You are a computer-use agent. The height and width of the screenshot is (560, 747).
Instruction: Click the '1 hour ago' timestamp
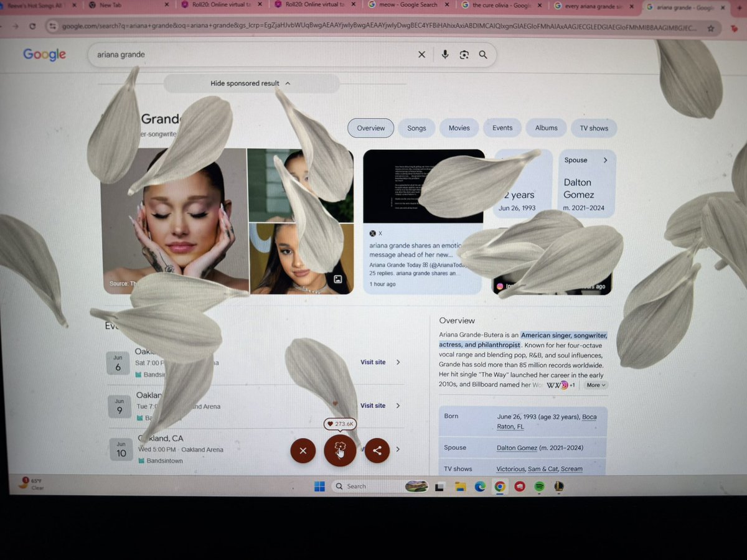click(x=382, y=284)
